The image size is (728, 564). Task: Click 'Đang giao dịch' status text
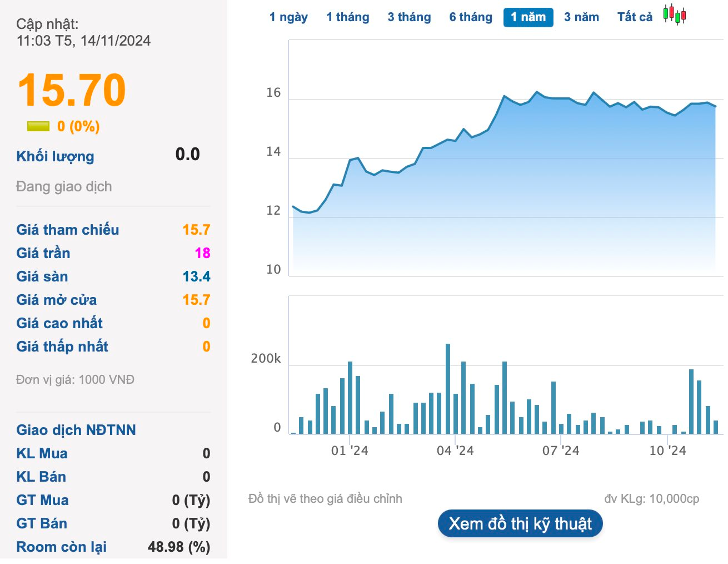pos(64,186)
